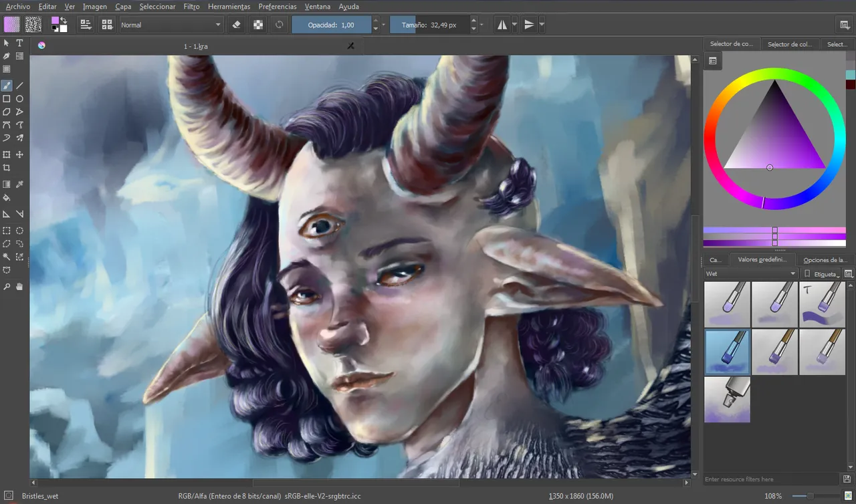Image resolution: width=856 pixels, height=504 pixels.
Task: Click the resource filter search field
Action: [x=772, y=479]
